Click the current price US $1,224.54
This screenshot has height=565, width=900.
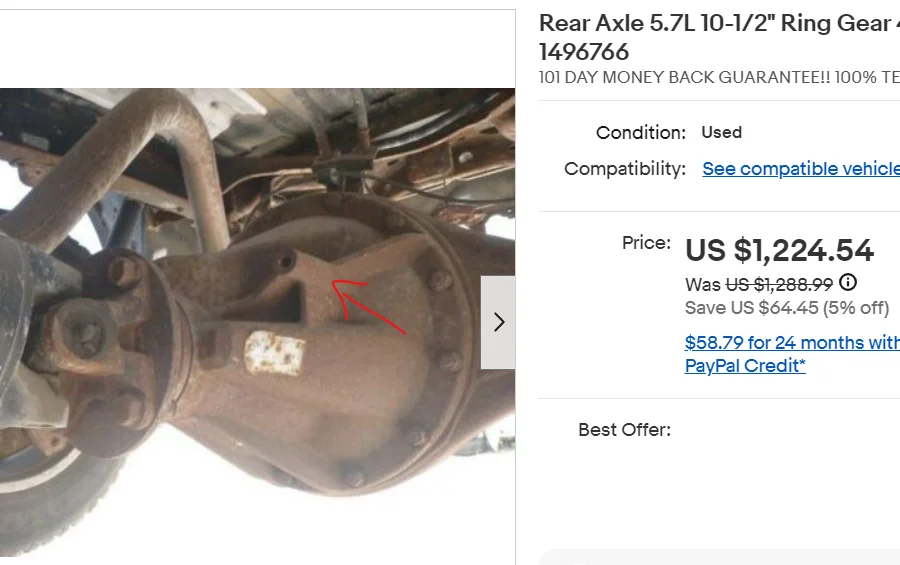pyautogui.click(x=779, y=250)
